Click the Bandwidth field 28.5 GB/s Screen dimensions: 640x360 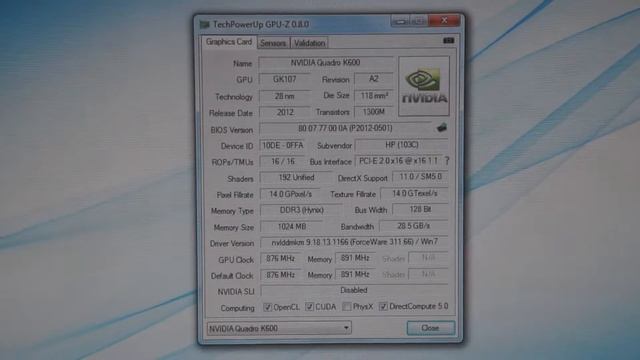pyautogui.click(x=413, y=226)
